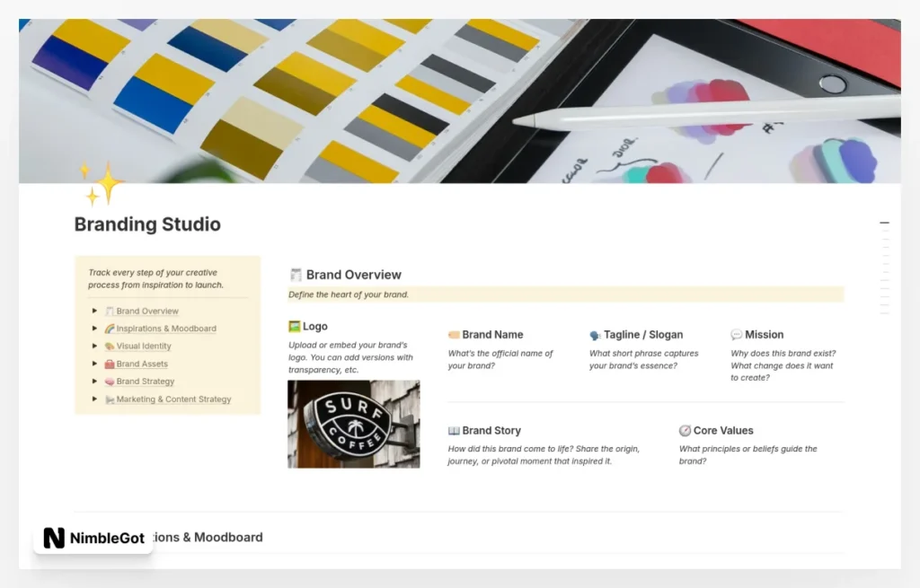Click the rainbow icon beside Inspirations & Moodboard
The image size is (920, 588).
(x=108, y=329)
